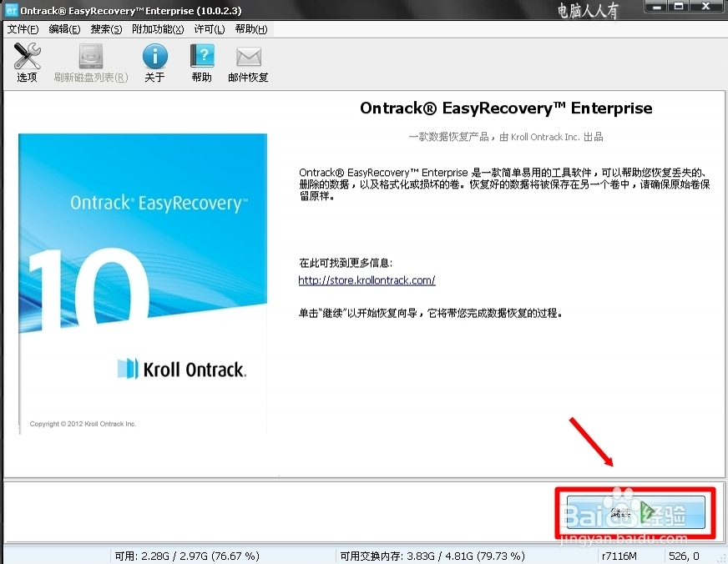Click the Ontrack EasyRecovery Enterprise heading

(506, 108)
